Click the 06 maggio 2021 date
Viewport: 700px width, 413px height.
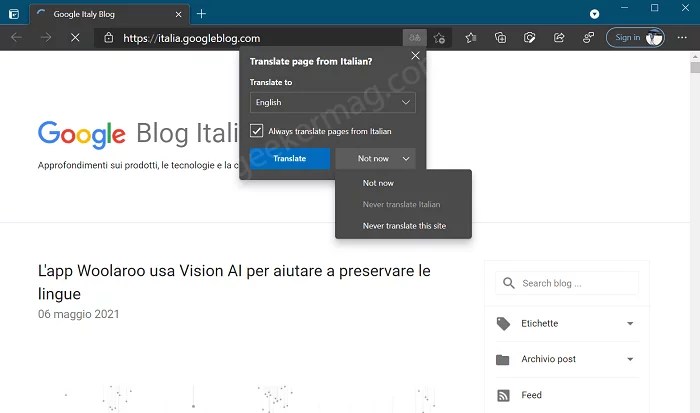(79, 314)
